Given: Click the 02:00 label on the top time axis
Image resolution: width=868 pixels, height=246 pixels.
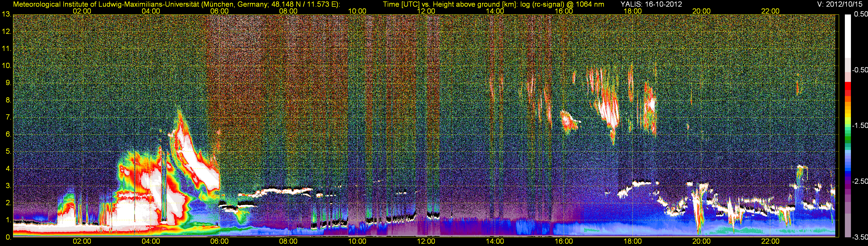Looking at the screenshot, I should click(x=82, y=11).
